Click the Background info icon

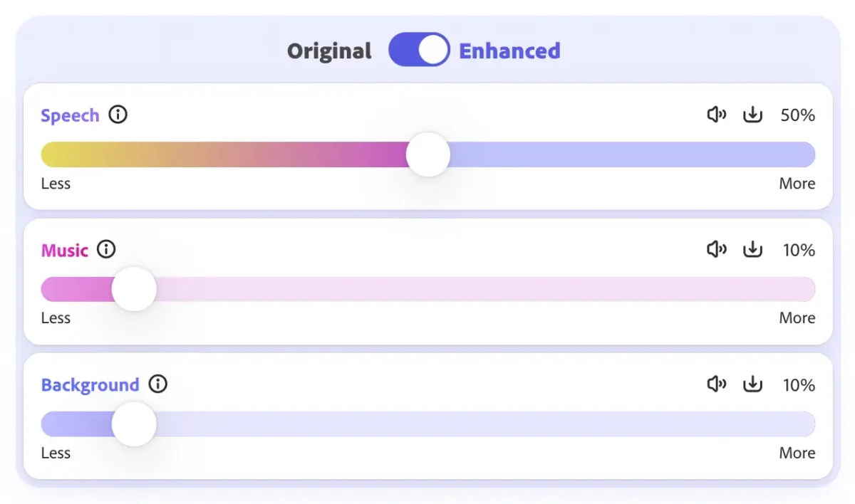pyautogui.click(x=157, y=384)
